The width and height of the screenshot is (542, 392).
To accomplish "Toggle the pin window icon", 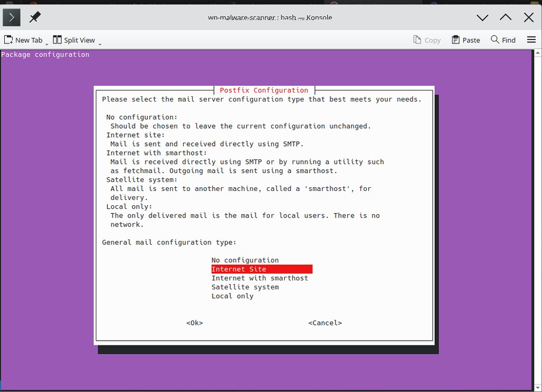I will 35,17.
